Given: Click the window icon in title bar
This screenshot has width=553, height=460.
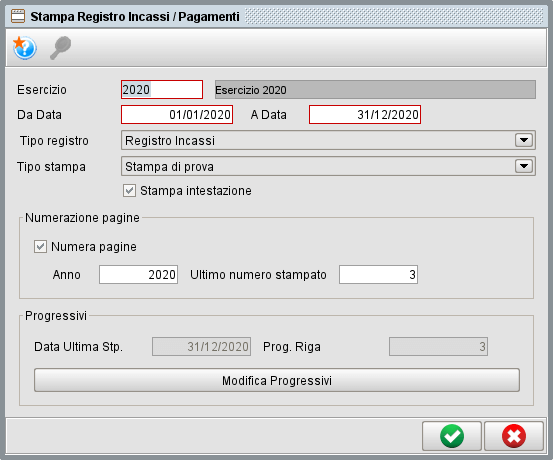Looking at the screenshot, I should [18, 16].
